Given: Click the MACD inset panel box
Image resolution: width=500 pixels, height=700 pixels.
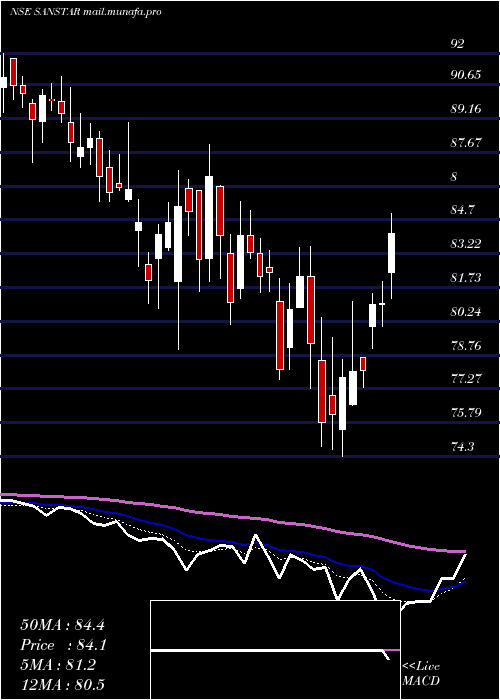Looking at the screenshot, I should tap(275, 650).
